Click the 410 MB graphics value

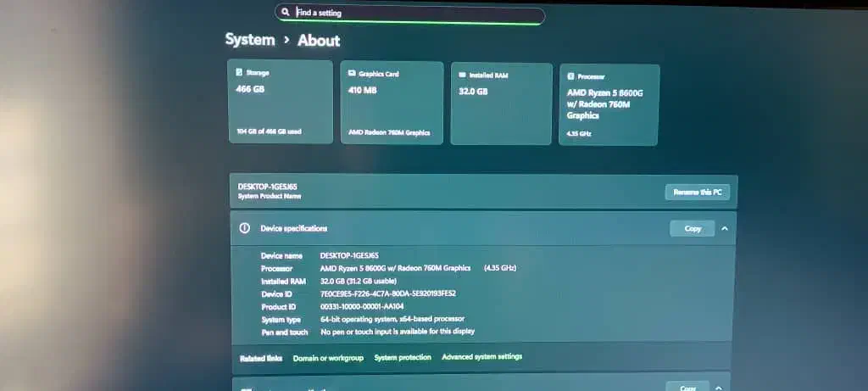pos(363,90)
